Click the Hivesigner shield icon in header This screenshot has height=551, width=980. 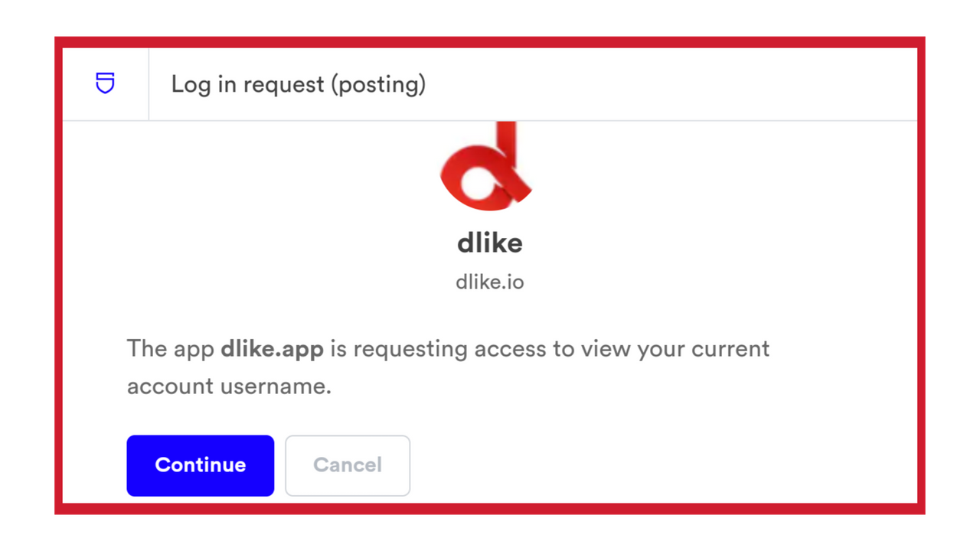coord(105,83)
